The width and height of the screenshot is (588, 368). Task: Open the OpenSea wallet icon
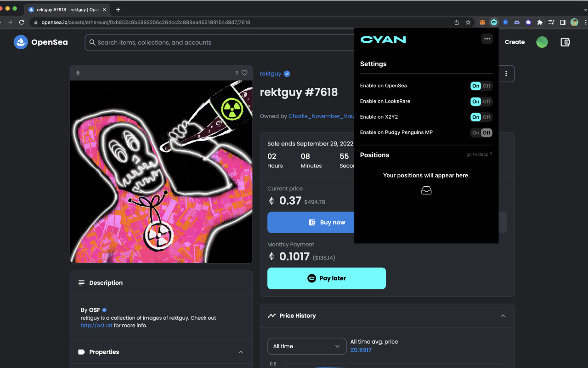(565, 42)
